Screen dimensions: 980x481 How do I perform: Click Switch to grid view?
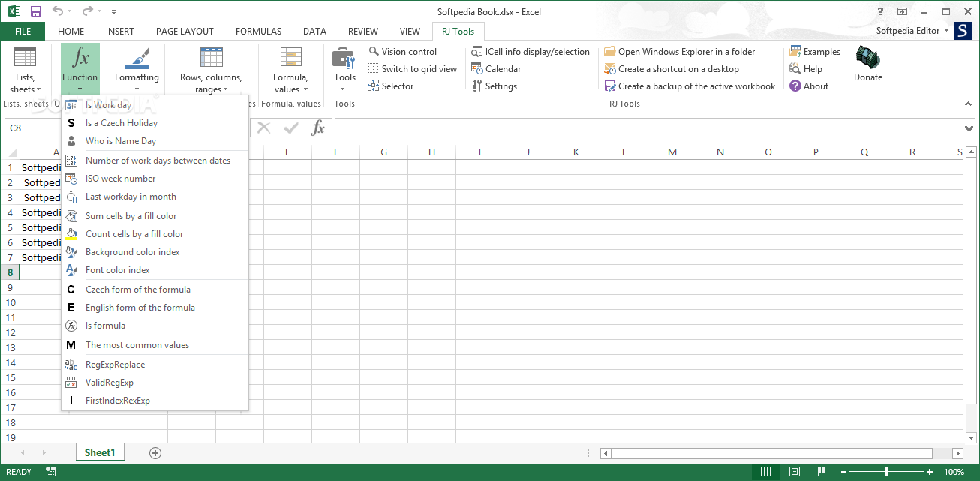(x=413, y=69)
